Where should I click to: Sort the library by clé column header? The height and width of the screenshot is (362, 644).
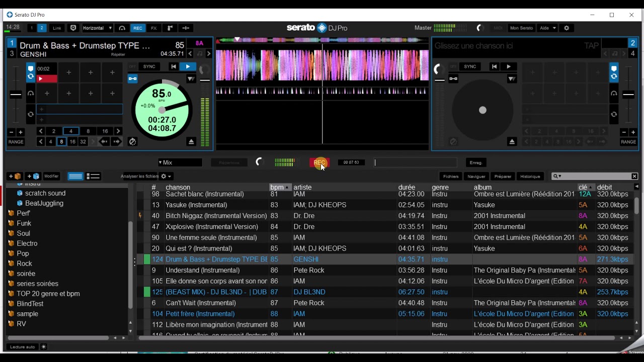pos(586,187)
